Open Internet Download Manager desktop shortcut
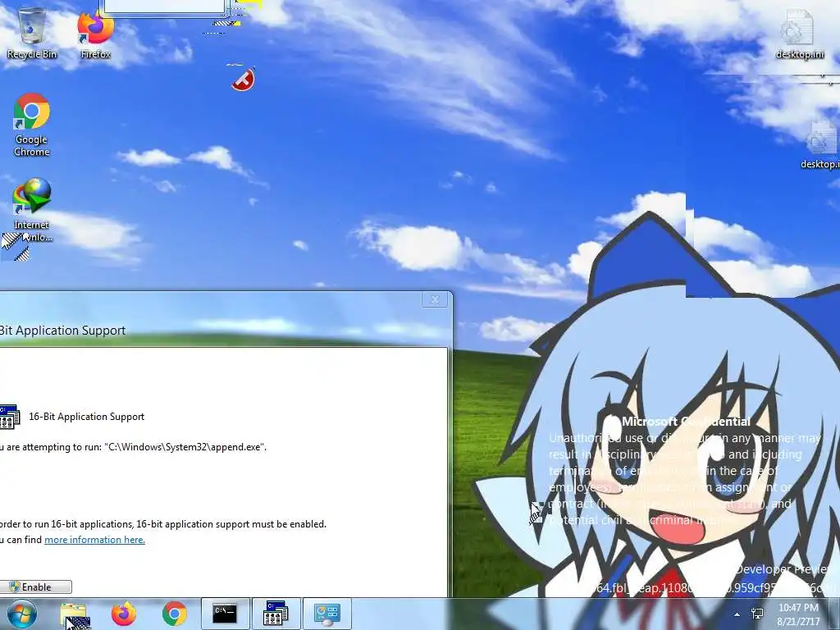Viewport: 840px width, 630px height. (32, 211)
